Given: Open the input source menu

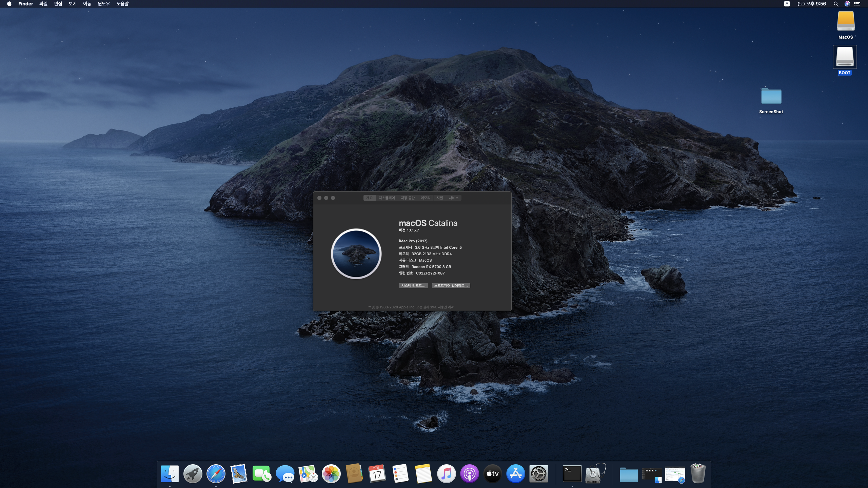Looking at the screenshot, I should click(x=787, y=4).
